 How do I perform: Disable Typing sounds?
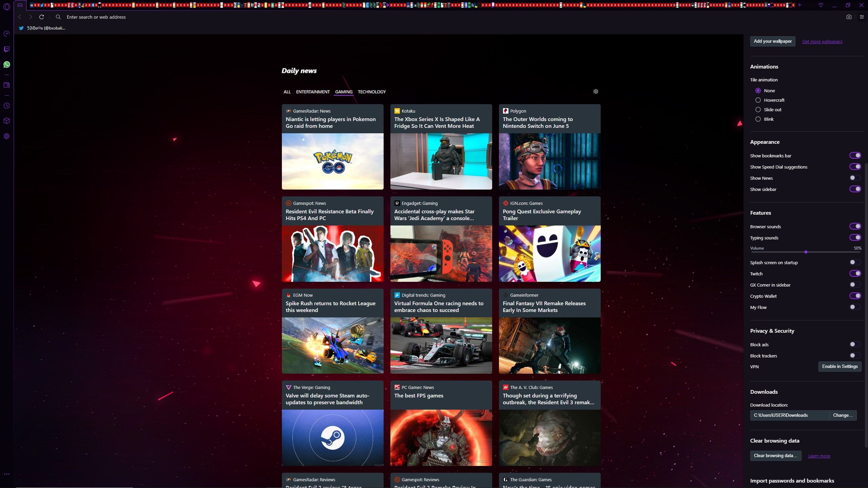[x=855, y=237]
